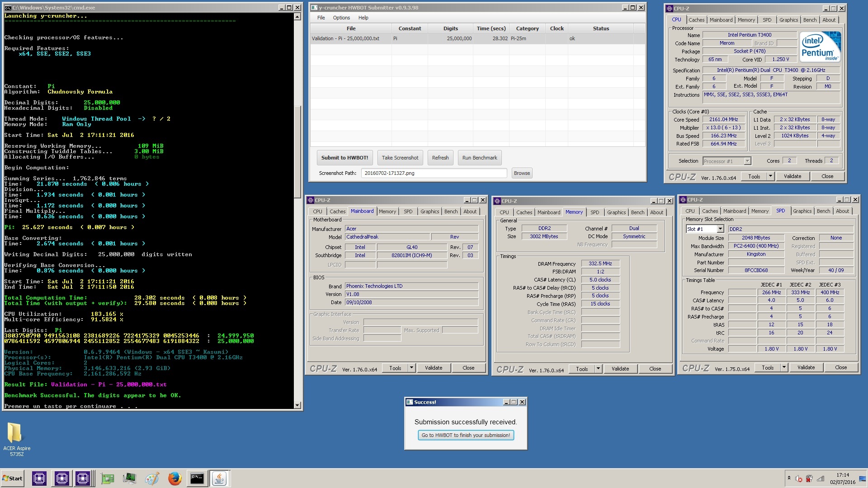Click the cmd window scrollbar up arrow
This screenshot has height=488, width=868.
pyautogui.click(x=297, y=17)
